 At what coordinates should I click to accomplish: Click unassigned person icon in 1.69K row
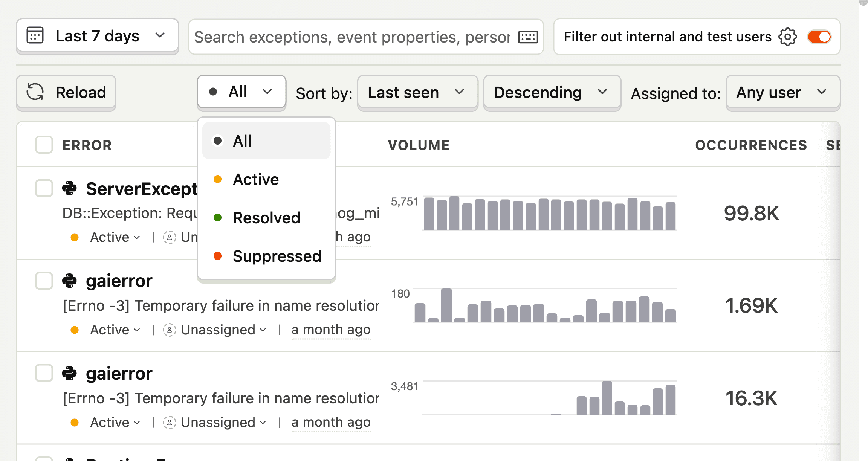coord(170,330)
